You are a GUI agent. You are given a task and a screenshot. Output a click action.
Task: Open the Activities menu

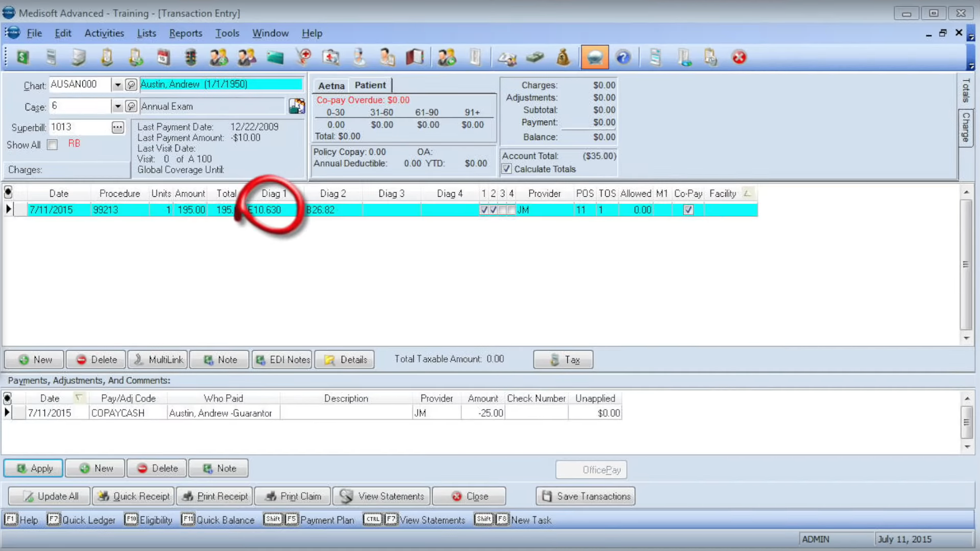click(104, 33)
